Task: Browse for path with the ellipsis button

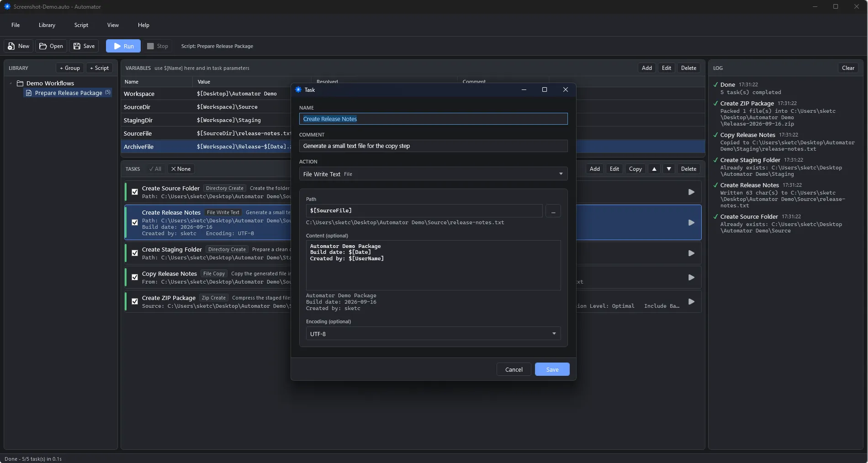Action: pyautogui.click(x=553, y=211)
